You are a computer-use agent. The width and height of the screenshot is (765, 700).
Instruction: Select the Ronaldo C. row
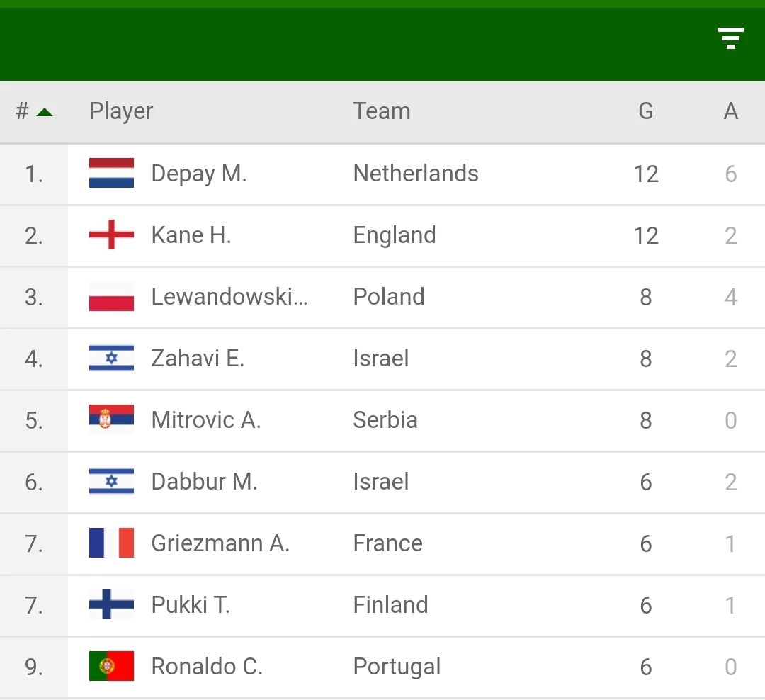(x=382, y=667)
